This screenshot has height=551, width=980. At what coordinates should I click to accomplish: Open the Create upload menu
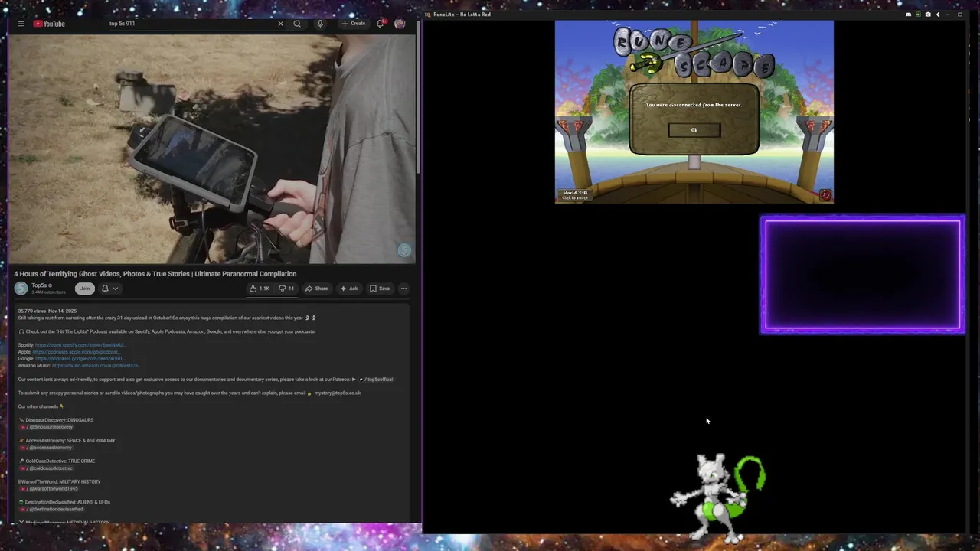[354, 24]
